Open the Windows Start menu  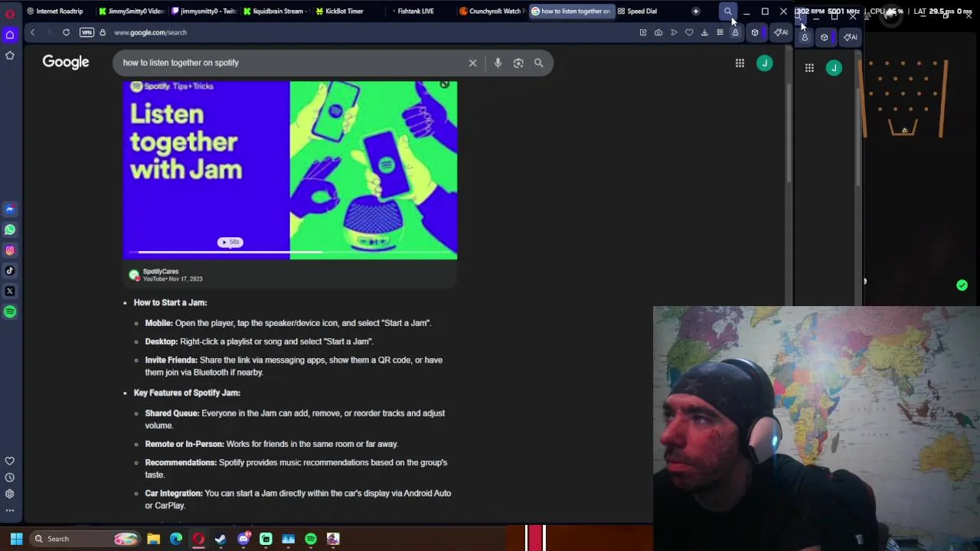tap(16, 539)
